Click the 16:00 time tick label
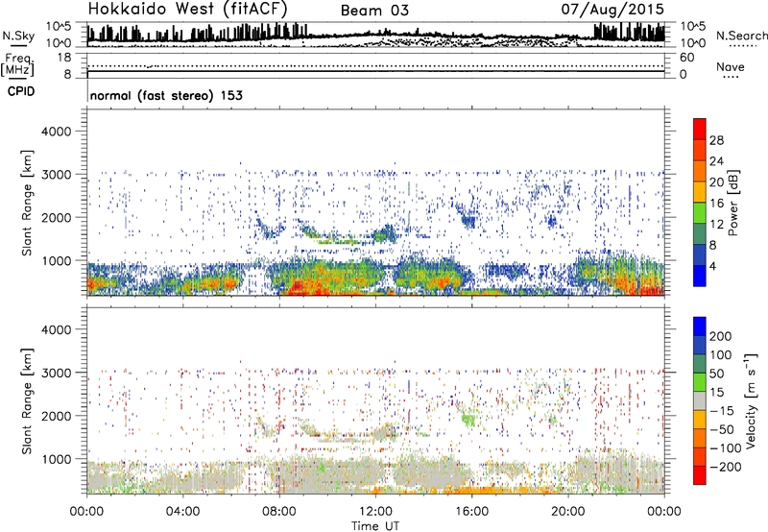 pyautogui.click(x=471, y=512)
